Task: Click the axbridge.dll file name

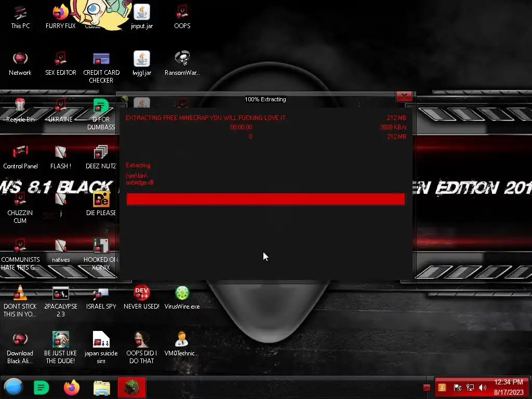Action: pos(139,182)
